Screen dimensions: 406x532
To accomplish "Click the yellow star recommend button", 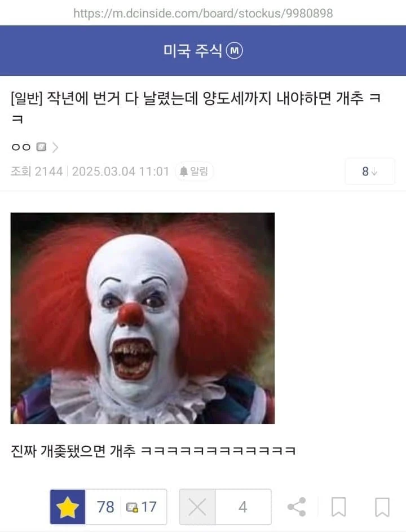I will (x=68, y=507).
